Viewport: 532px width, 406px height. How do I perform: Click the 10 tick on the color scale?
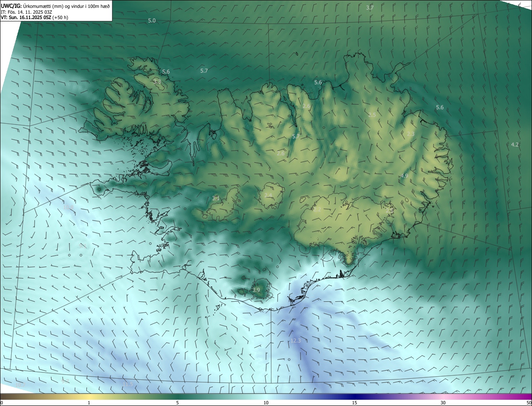[266, 403]
